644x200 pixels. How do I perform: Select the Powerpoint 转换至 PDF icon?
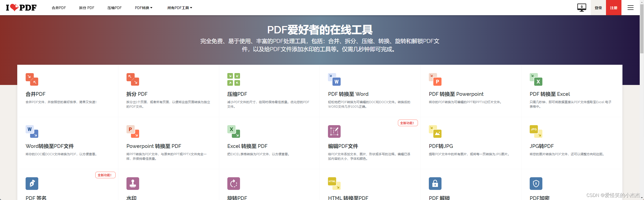(133, 131)
